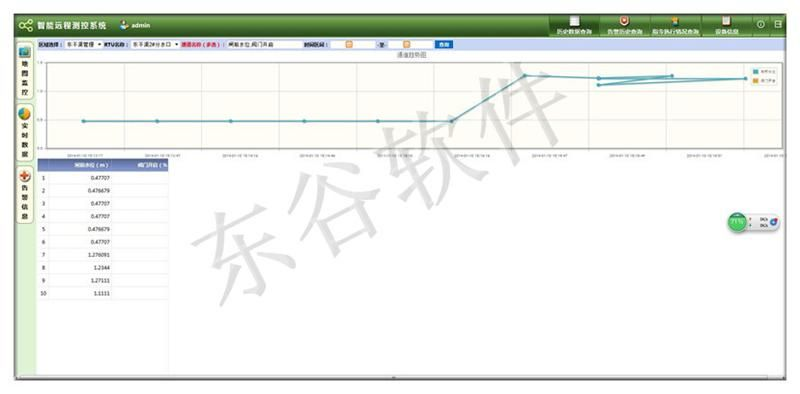
Task: Open the start date calendar picker
Action: point(349,44)
